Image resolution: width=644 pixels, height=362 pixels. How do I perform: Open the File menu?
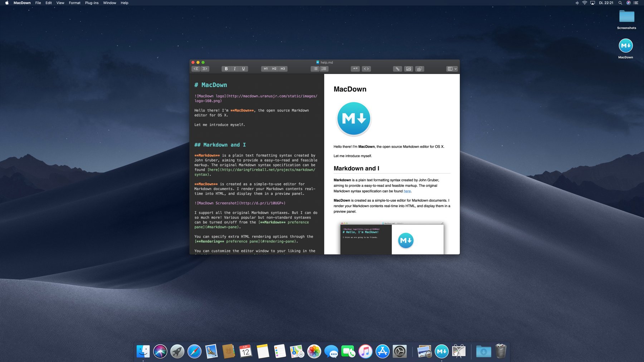point(38,3)
